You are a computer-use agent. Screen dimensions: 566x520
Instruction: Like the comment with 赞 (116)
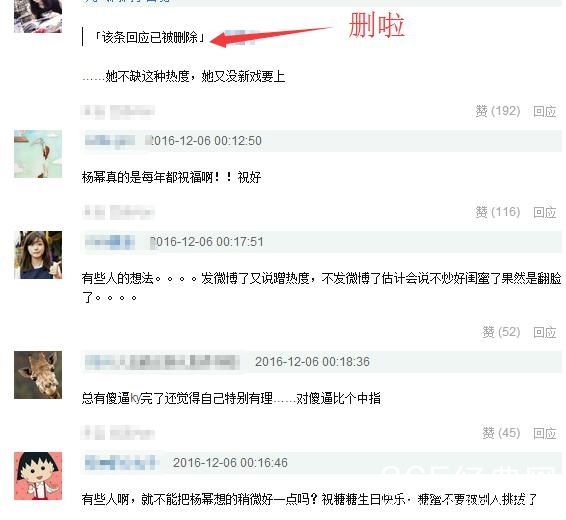click(498, 212)
